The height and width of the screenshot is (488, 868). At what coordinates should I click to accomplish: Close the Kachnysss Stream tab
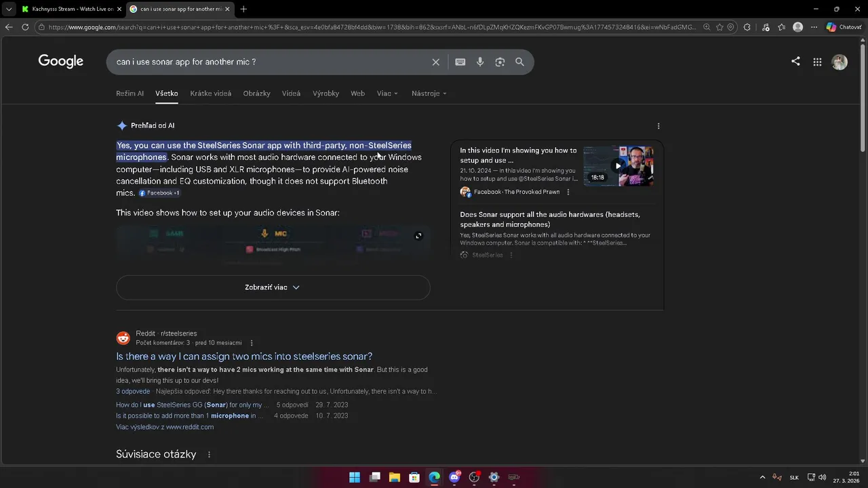[119, 9]
